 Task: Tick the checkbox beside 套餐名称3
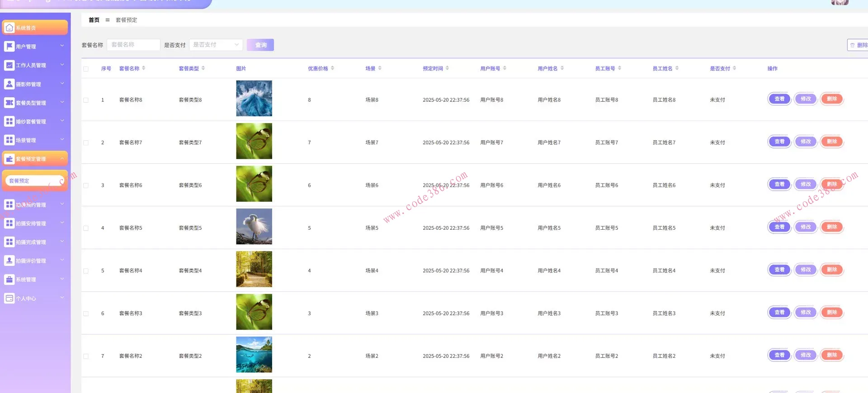pos(86,313)
